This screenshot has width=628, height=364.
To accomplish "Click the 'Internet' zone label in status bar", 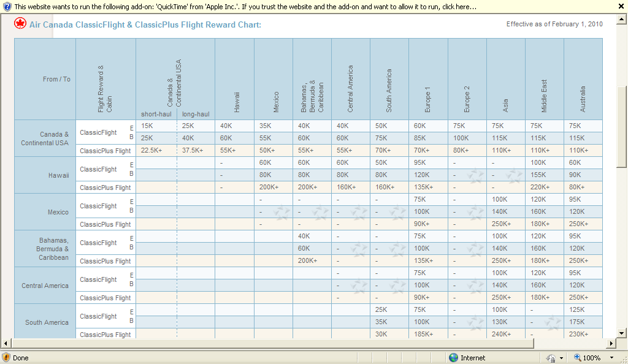I will [473, 358].
